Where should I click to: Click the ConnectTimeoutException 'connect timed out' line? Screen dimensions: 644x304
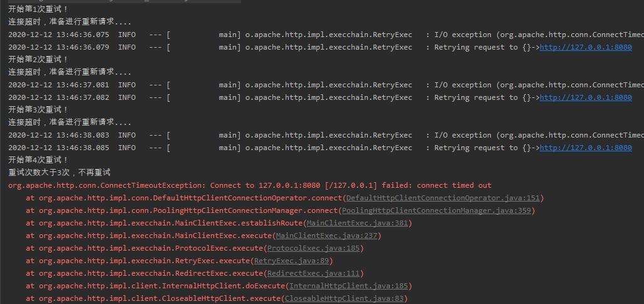point(250,185)
